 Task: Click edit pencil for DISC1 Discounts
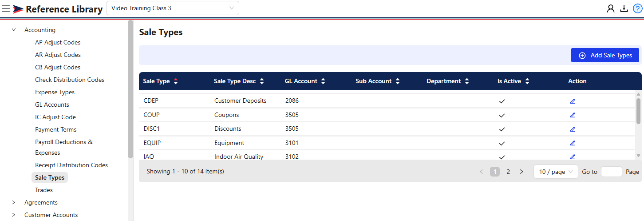pos(573,129)
